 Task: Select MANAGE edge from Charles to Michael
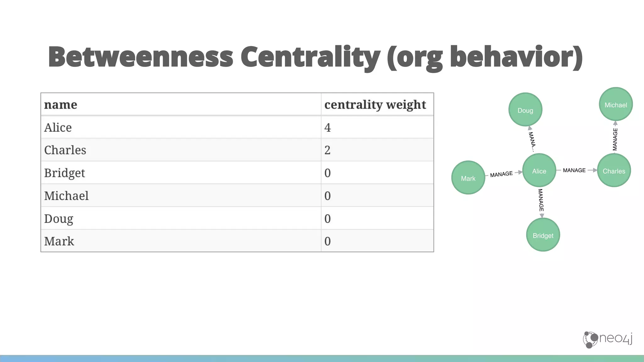click(615, 139)
